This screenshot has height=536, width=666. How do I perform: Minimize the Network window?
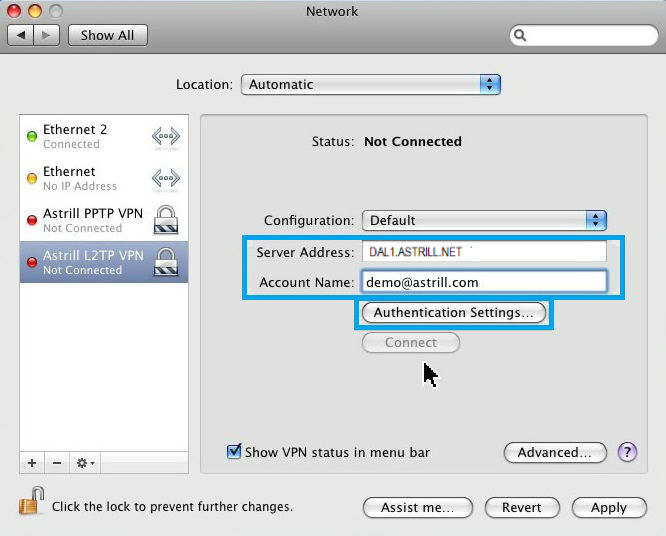(35, 10)
